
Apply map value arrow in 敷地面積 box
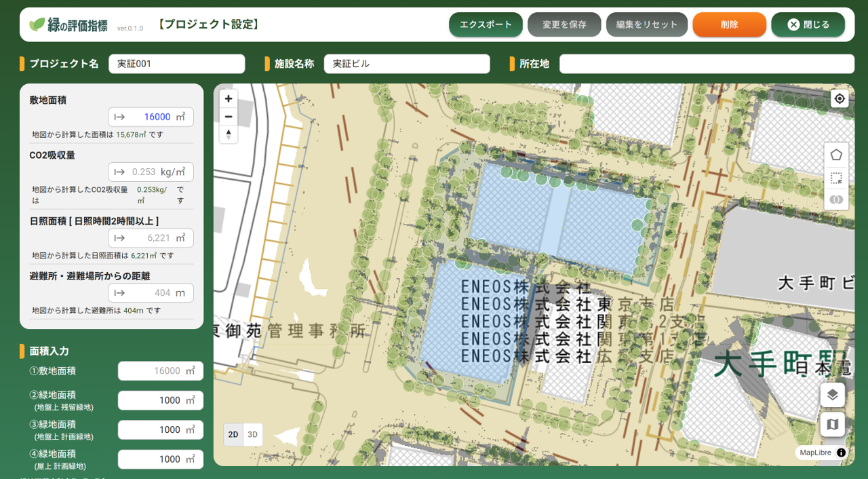(x=119, y=117)
